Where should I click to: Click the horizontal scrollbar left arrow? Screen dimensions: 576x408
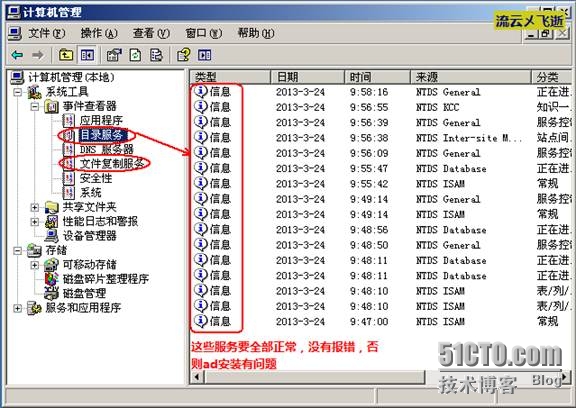coord(197,377)
